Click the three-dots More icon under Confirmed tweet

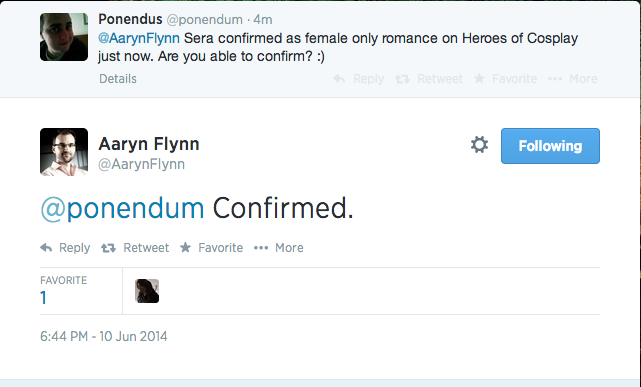tap(261, 248)
